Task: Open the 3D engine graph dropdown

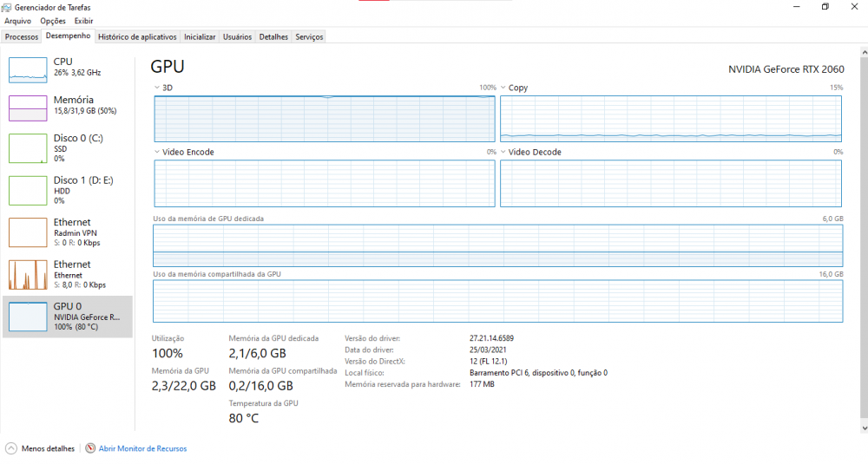Action: [157, 88]
